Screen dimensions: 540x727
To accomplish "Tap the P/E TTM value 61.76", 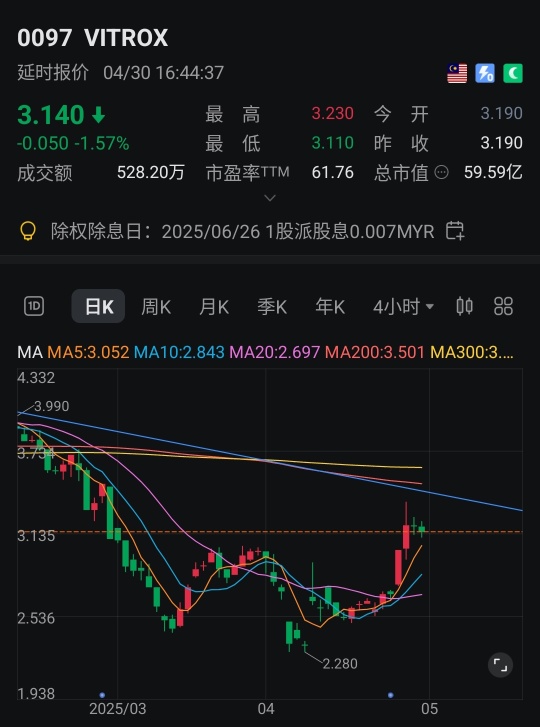I will [332, 173].
